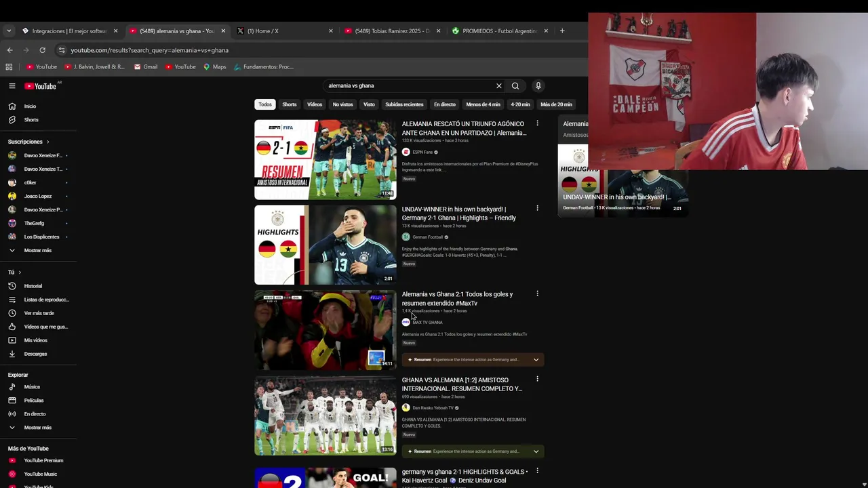
Task: Open Joaco Lopez subscription
Action: [x=38, y=197]
